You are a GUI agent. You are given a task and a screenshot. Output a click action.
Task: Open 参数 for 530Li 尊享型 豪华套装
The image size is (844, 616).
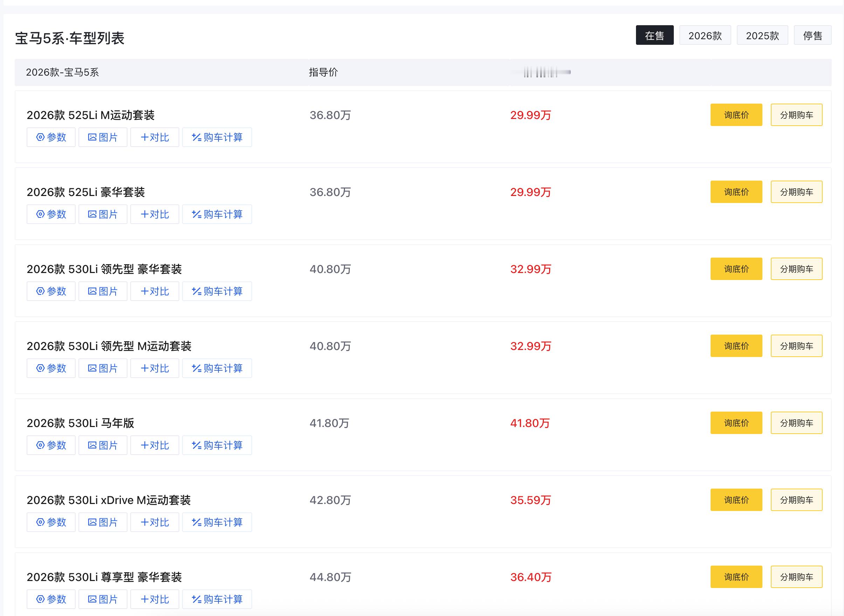[x=51, y=599]
